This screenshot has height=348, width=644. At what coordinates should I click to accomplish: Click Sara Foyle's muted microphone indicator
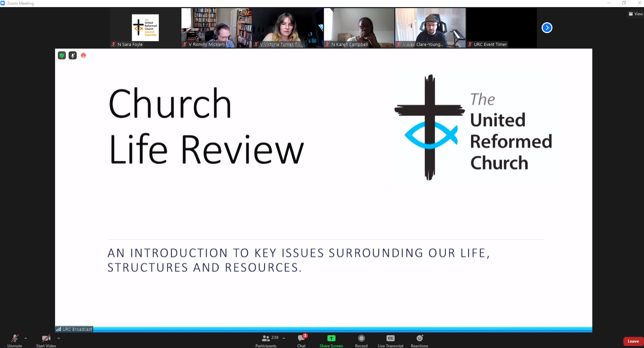coord(113,44)
